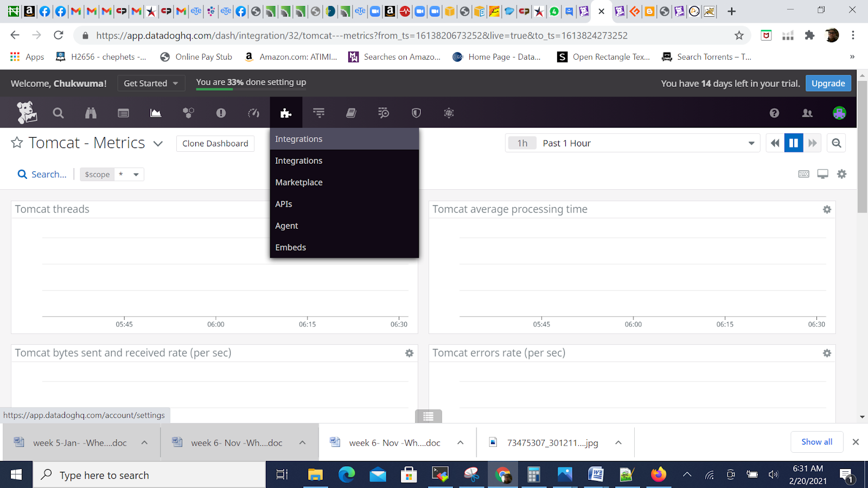Screen dimensions: 868x488
Task: Click the zoom magnifier next to time controls
Action: (837, 143)
